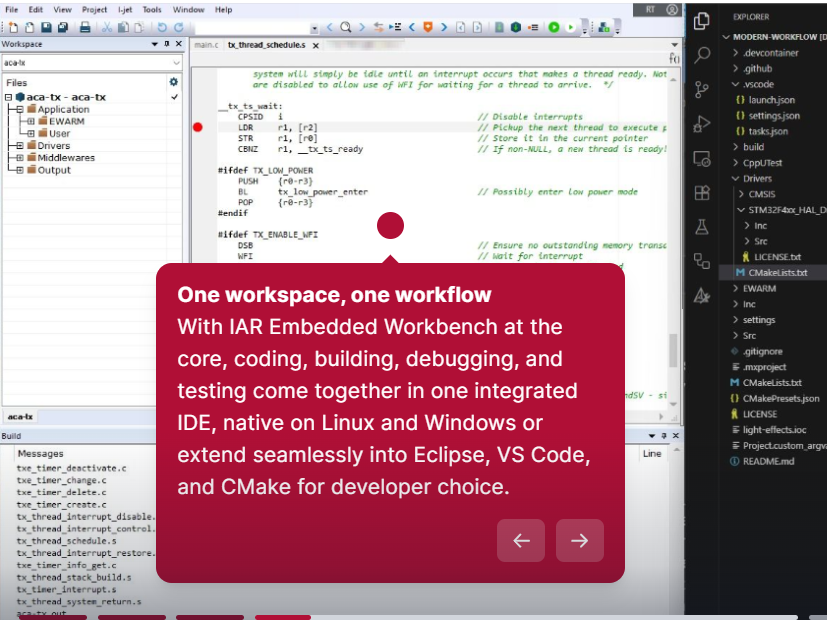Expand the Middlewares folder node
The width and height of the screenshot is (827, 620).
pyautogui.click(x=20, y=158)
